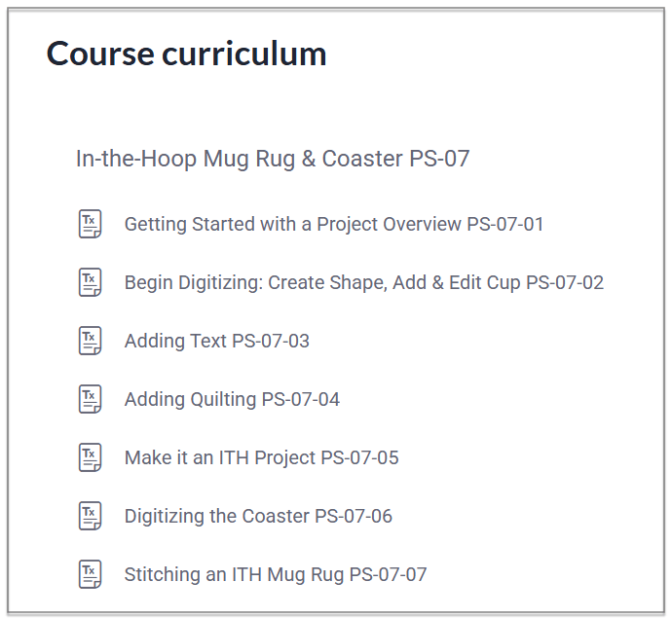The image size is (672, 618).
Task: Click the document icon beside Digitizing the Coaster
Action: click(90, 516)
